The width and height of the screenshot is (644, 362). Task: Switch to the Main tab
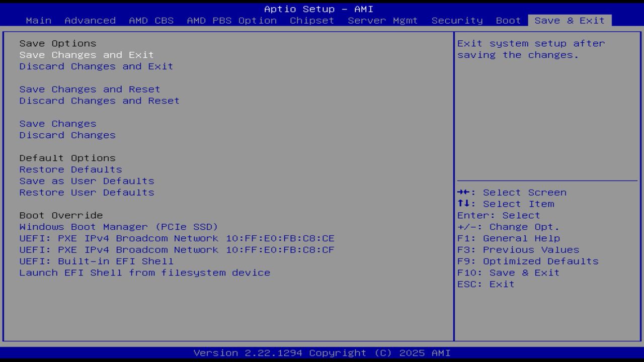[39, 21]
